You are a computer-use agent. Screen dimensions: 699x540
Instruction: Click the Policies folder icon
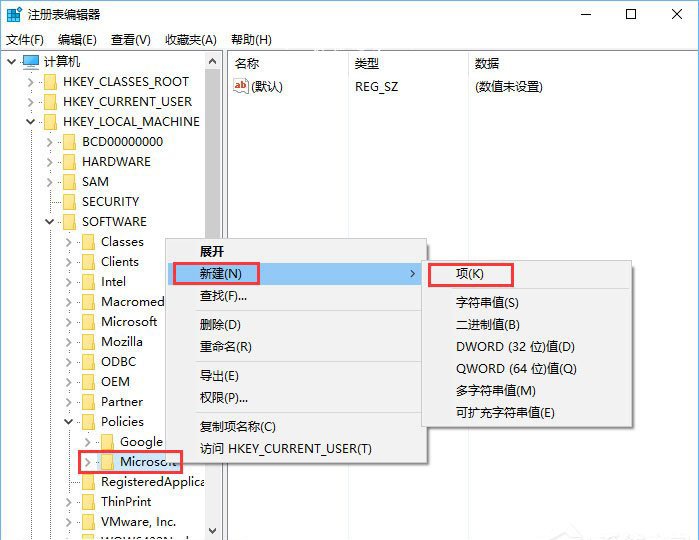point(88,422)
